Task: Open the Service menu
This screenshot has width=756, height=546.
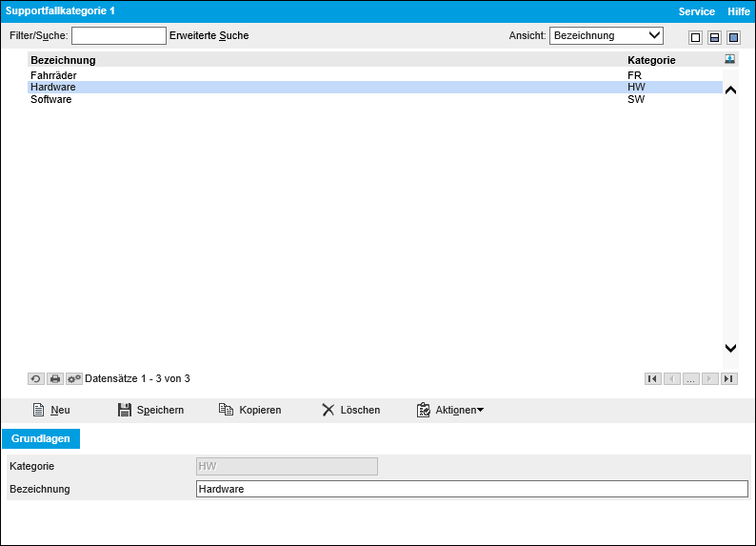Action: (696, 11)
